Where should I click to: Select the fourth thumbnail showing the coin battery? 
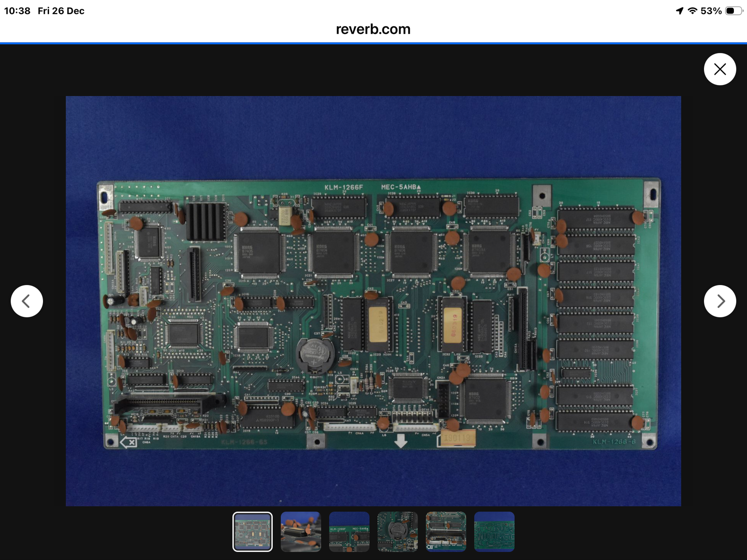[x=397, y=532]
